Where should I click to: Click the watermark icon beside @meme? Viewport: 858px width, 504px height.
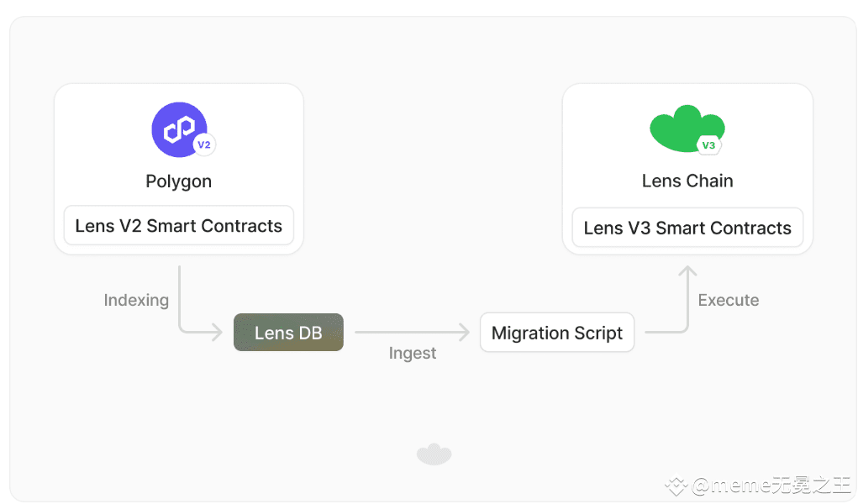click(676, 486)
